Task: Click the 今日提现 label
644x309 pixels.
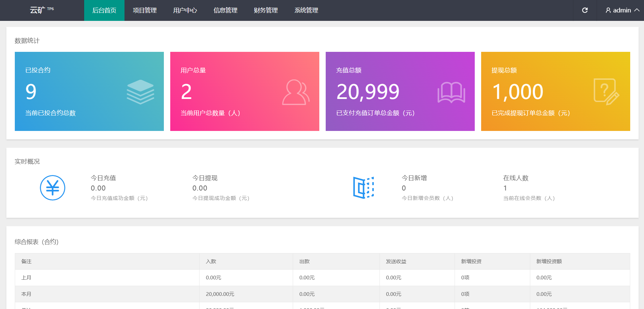Action: [x=205, y=178]
